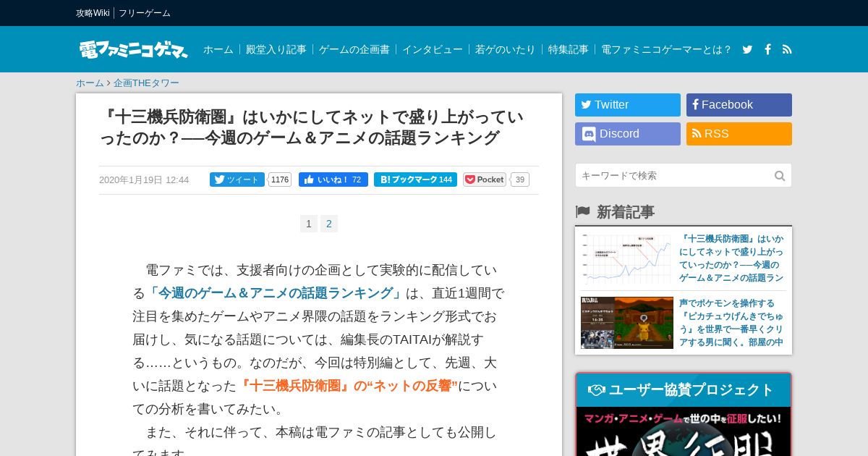The width and height of the screenshot is (868, 456).
Task: Open the 若ゲのいたり menu item
Action: (506, 49)
